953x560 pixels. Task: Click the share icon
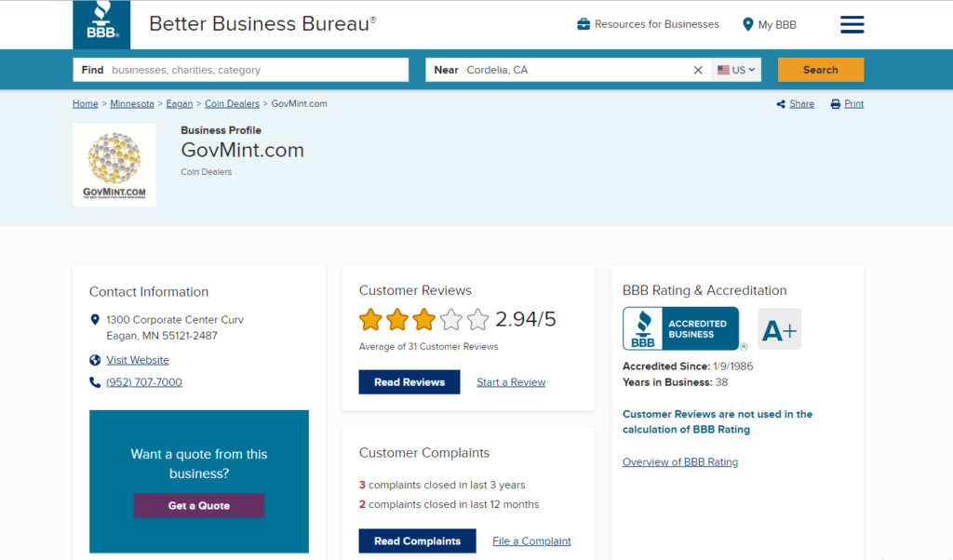point(781,104)
